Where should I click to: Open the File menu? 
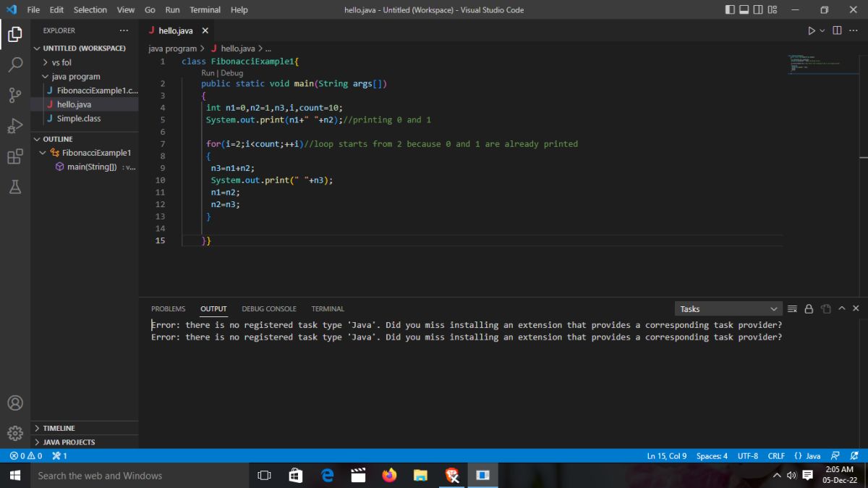pos(33,10)
